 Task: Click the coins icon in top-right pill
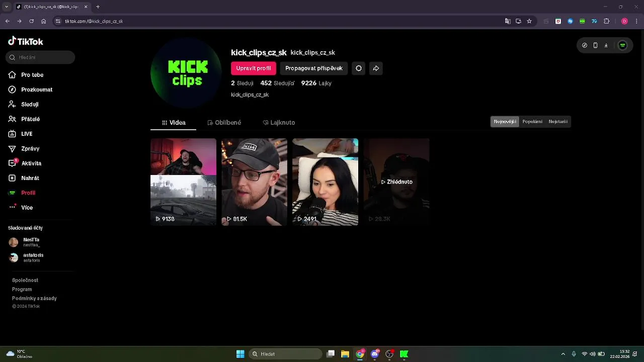pos(585,45)
